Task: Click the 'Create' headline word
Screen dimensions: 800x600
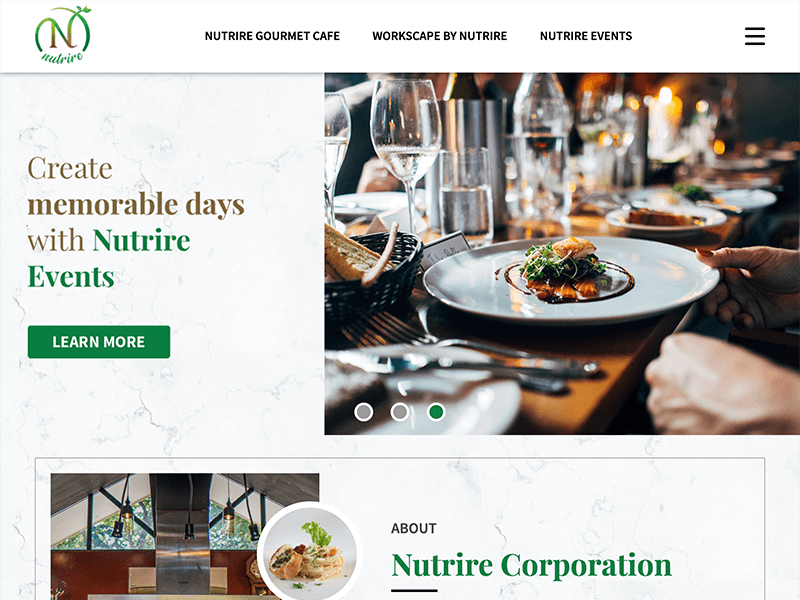Action: point(70,168)
